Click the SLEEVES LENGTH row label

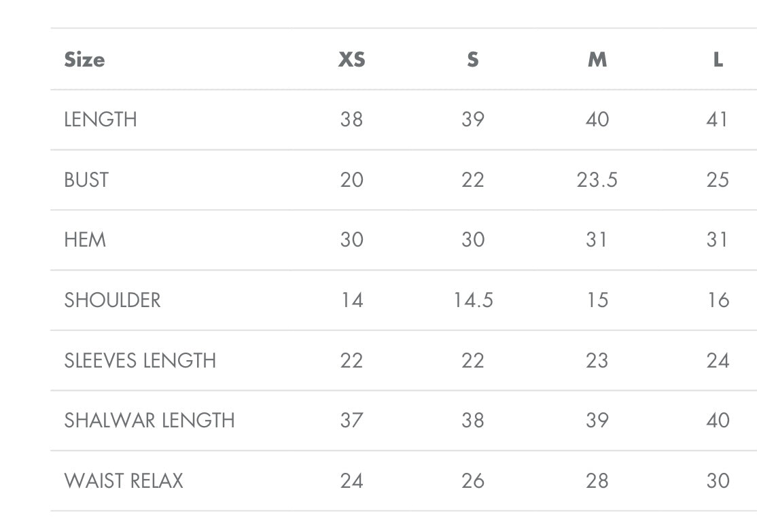(x=140, y=360)
